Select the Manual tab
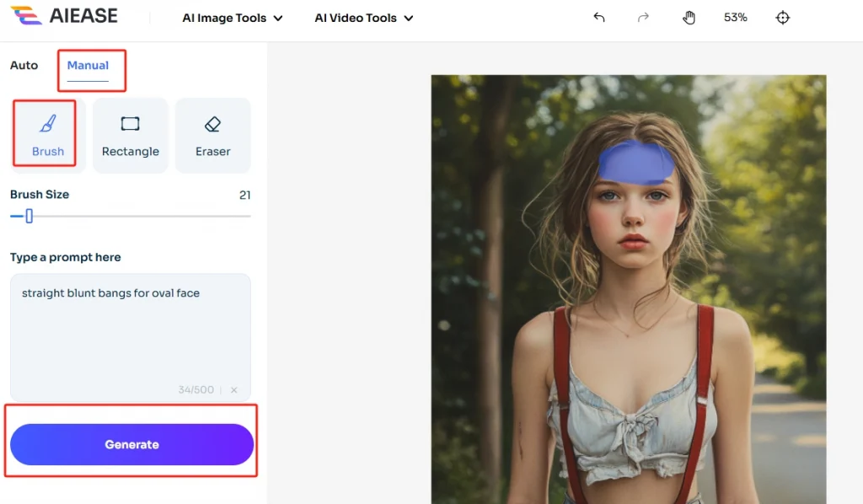This screenshot has height=504, width=863. tap(88, 65)
